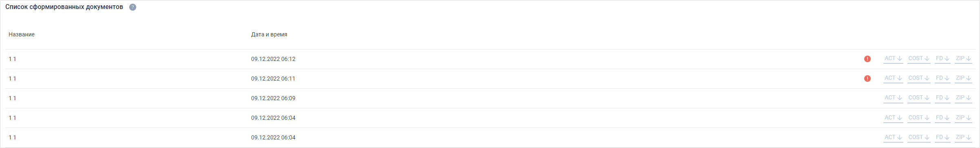The image size is (980, 148).
Task: Download COST for the 06:09 document
Action: 919,98
